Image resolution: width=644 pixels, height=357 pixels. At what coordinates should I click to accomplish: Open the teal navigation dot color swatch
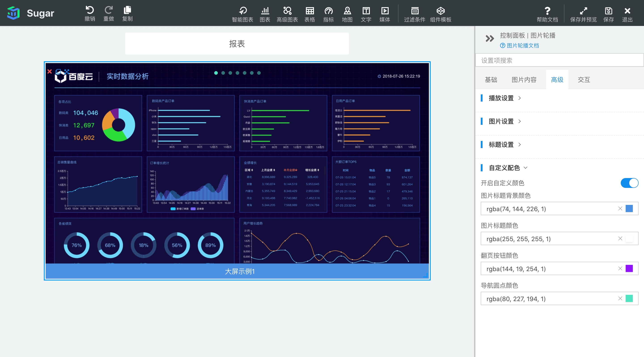tap(629, 298)
